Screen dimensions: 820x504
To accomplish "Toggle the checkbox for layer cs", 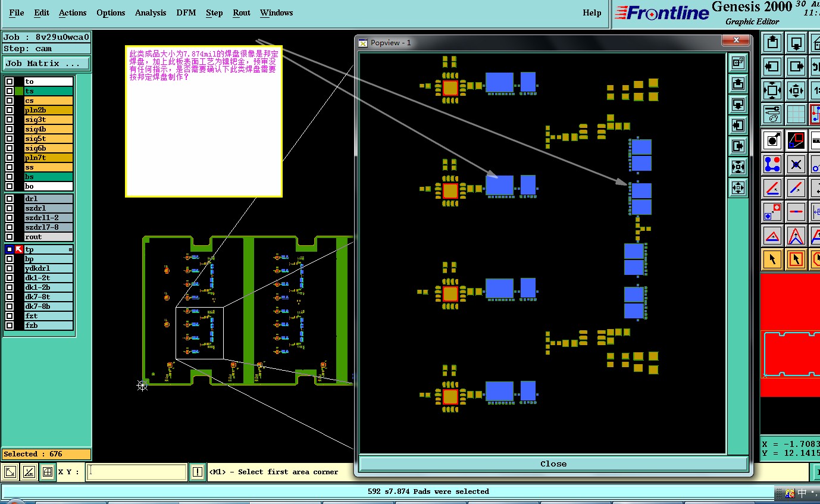I will [x=10, y=101].
